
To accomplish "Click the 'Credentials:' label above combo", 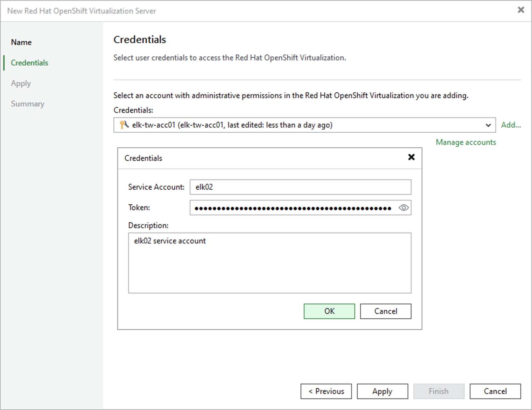I will (x=133, y=110).
